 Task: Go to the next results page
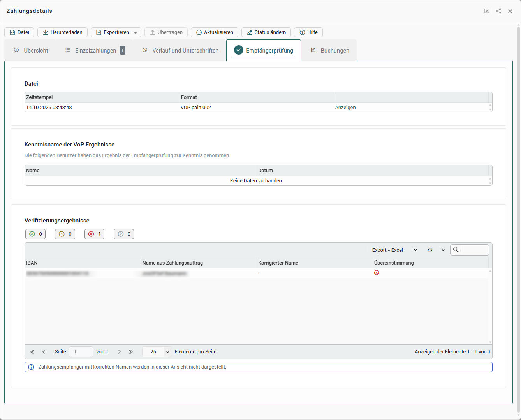[x=120, y=352]
